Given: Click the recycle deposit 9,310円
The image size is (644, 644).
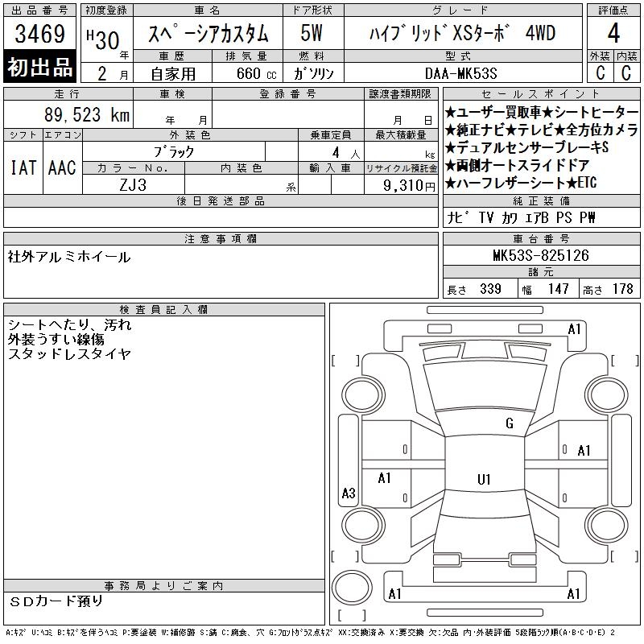Looking at the screenshot, I should pyautogui.click(x=410, y=186).
